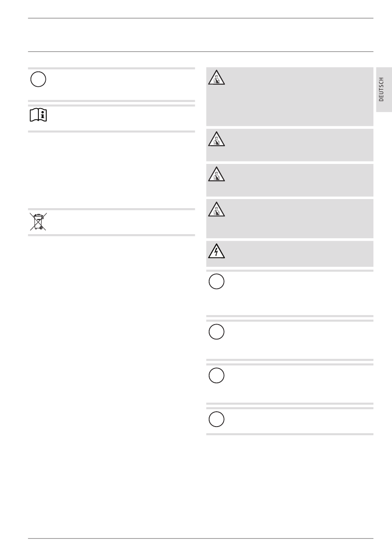This screenshot has width=392, height=555.
Task: Click the fourth injury warning triangle, above the lightning symbol
Action: tap(217, 209)
